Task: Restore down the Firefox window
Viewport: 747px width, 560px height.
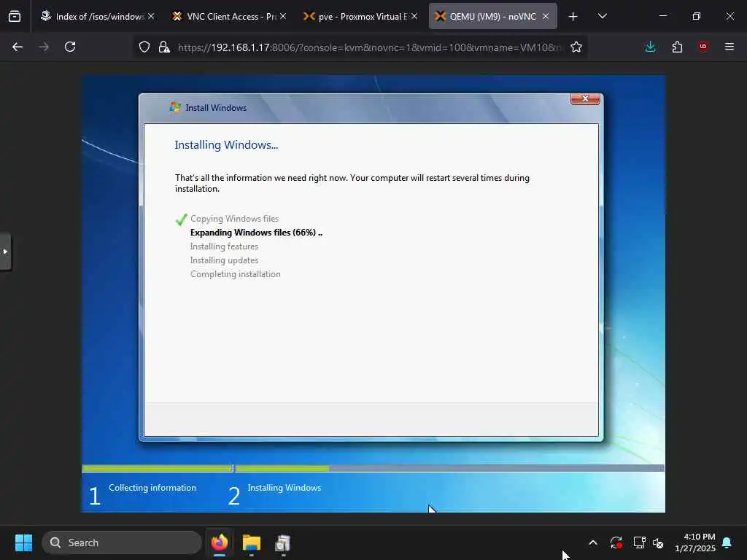Action: 697,16
